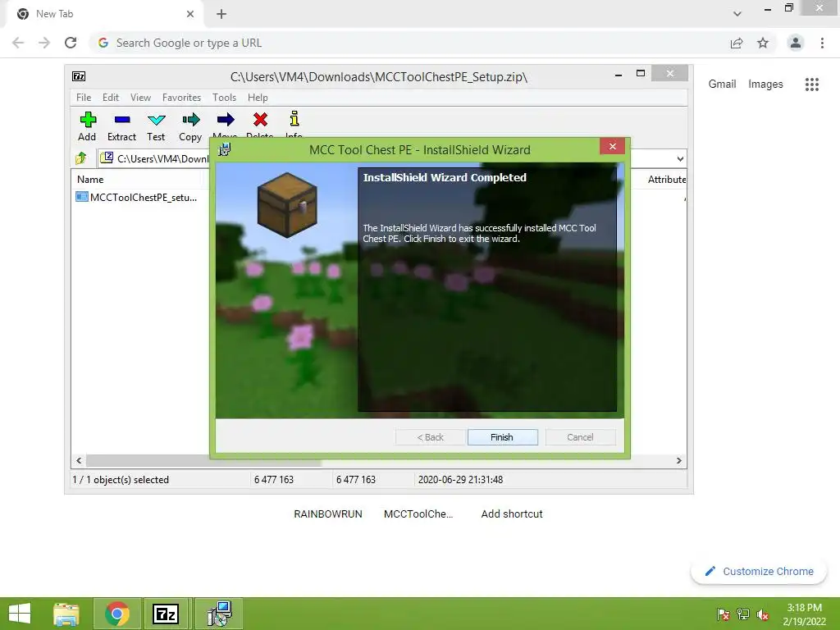Click Add shortcut on new tab page
The image size is (840, 630).
512,514
